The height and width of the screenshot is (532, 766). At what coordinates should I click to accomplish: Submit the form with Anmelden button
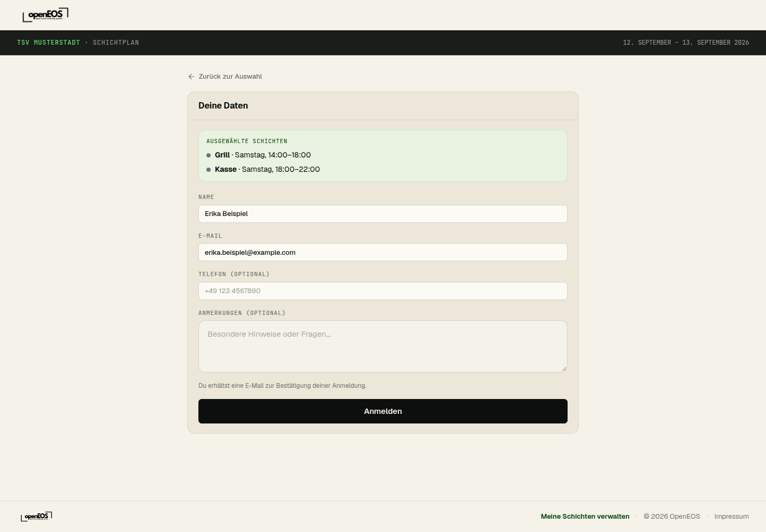click(x=383, y=411)
